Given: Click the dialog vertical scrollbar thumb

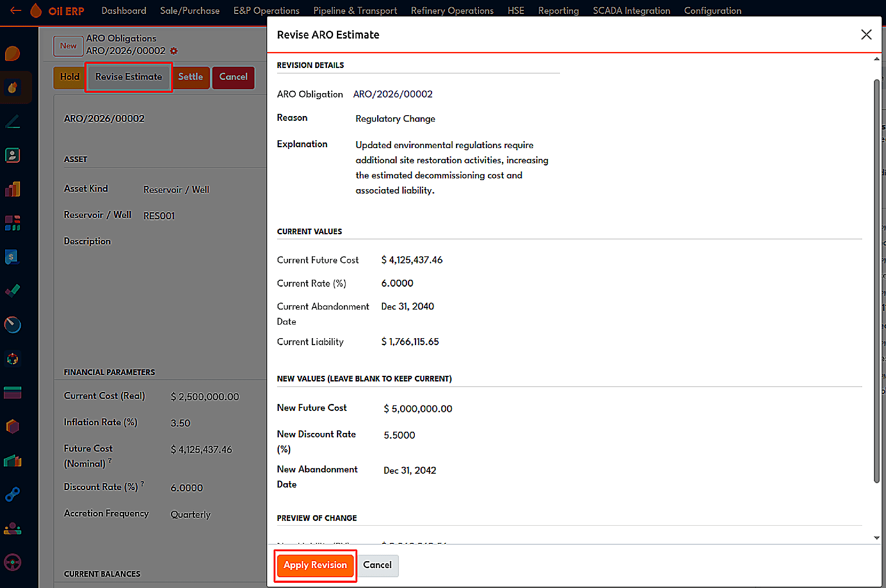Looking at the screenshot, I should 876,281.
